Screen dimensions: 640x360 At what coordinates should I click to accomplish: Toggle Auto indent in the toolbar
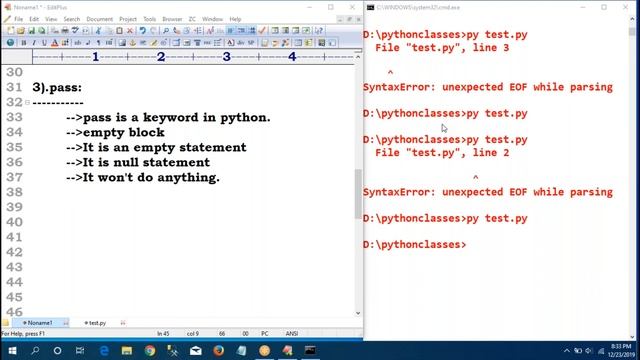click(x=241, y=31)
